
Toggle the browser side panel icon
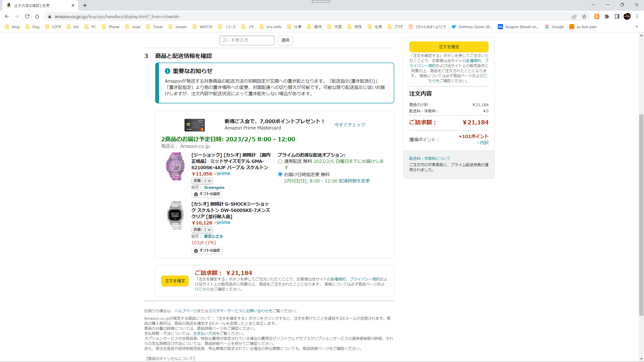[617, 16]
